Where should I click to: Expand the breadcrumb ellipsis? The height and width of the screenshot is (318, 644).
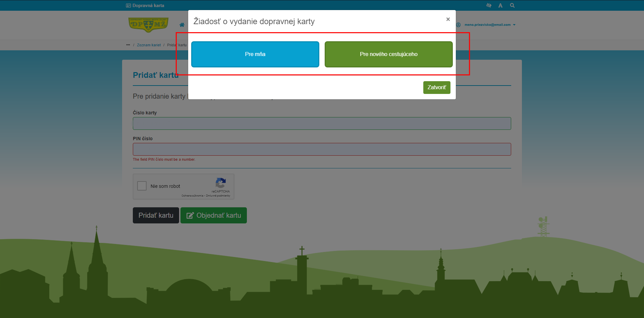tap(128, 45)
